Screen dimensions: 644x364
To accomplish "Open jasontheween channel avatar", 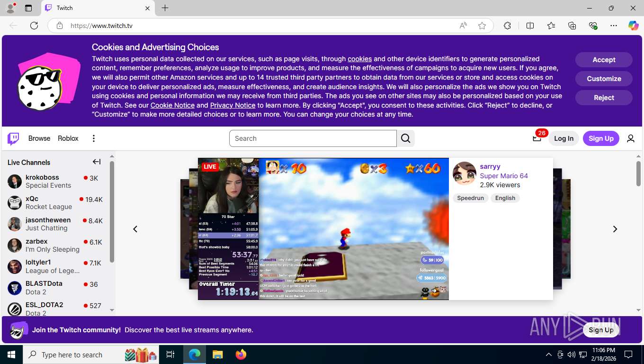I will tap(15, 224).
